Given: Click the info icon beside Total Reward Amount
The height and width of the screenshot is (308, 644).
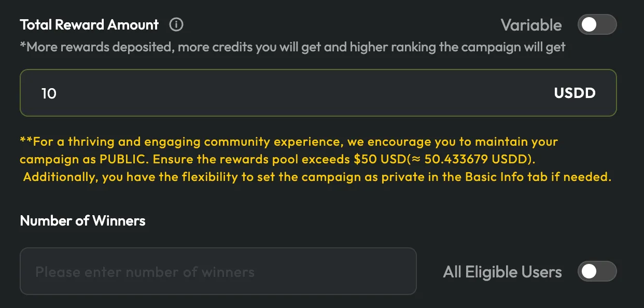Looking at the screenshot, I should [176, 24].
